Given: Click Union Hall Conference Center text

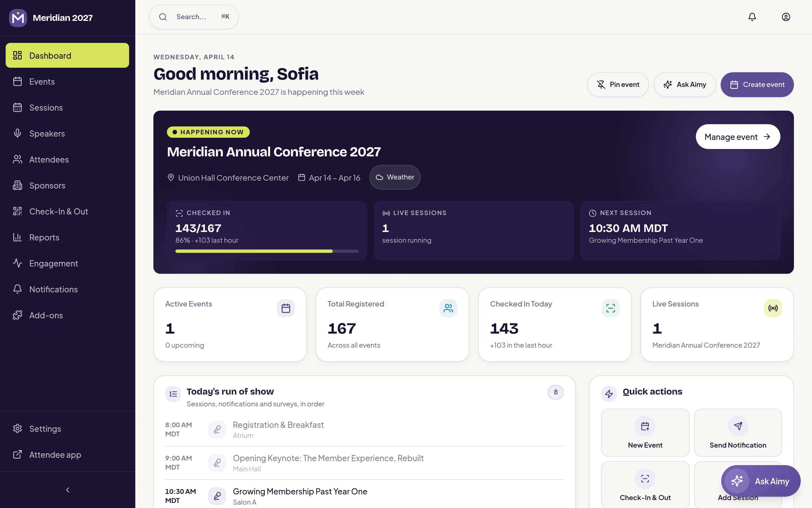Looking at the screenshot, I should coord(233,178).
